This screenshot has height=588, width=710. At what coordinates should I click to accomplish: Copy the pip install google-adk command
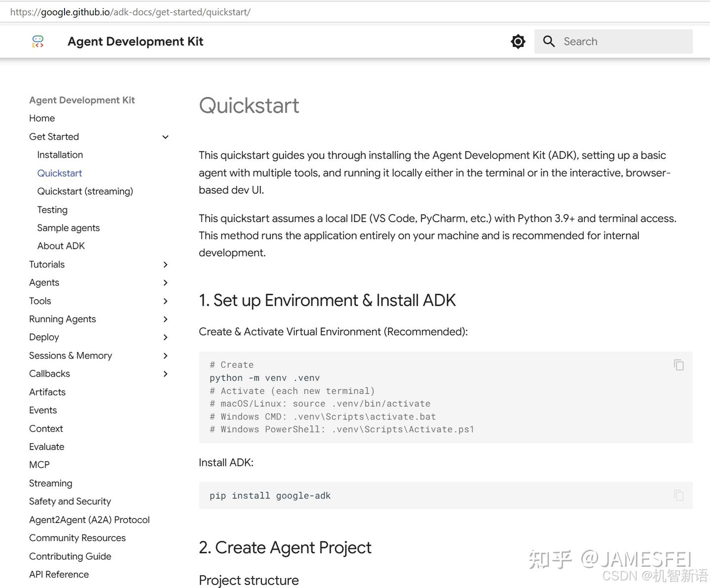[678, 495]
